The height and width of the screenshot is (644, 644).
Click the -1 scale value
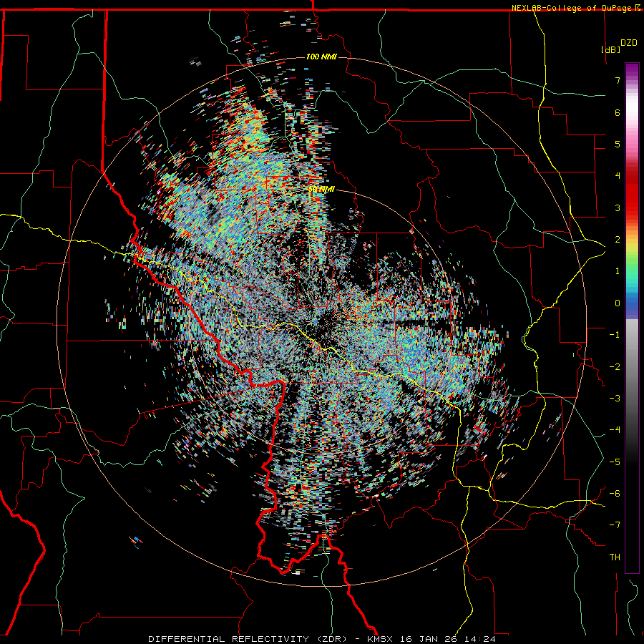(615, 335)
